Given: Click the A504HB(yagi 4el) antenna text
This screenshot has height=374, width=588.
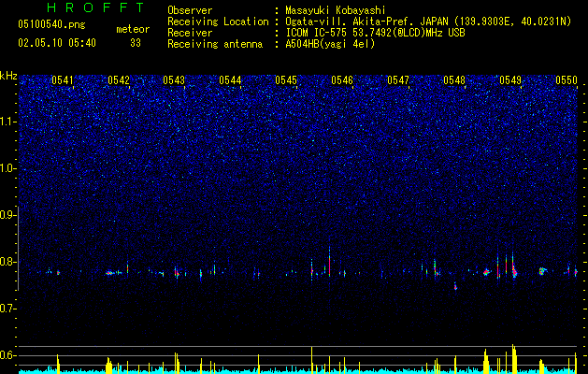Looking at the screenshot, I should 330,44.
